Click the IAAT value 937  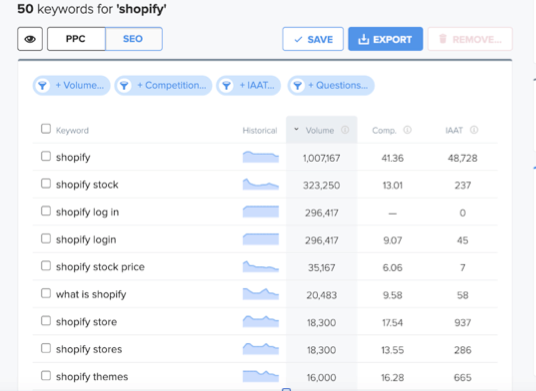463,323
